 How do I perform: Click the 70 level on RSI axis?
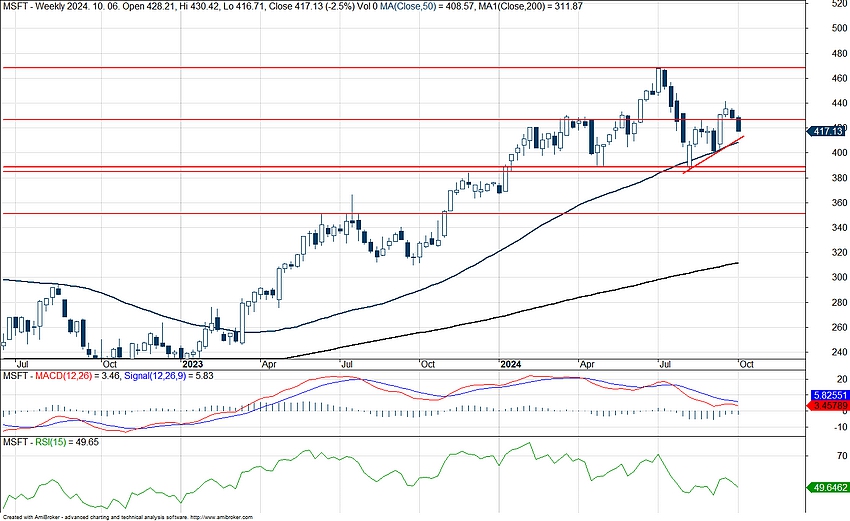tap(842, 456)
